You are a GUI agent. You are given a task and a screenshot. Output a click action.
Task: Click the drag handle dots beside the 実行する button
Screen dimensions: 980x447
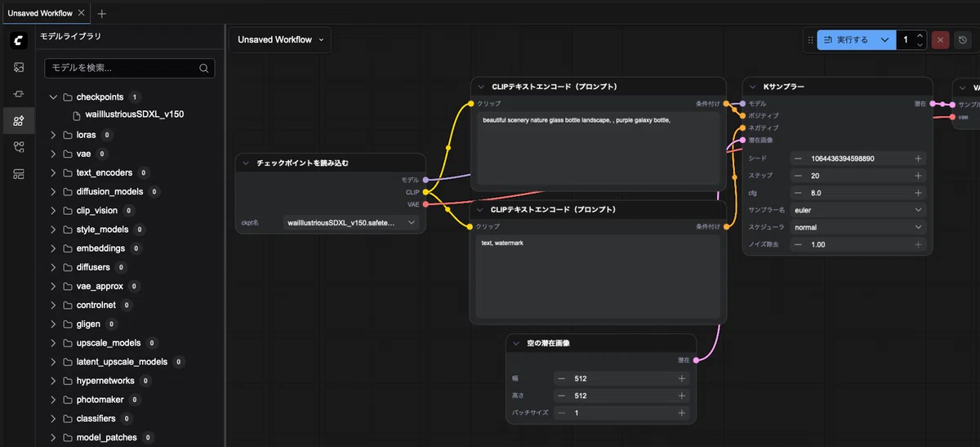(x=810, y=39)
